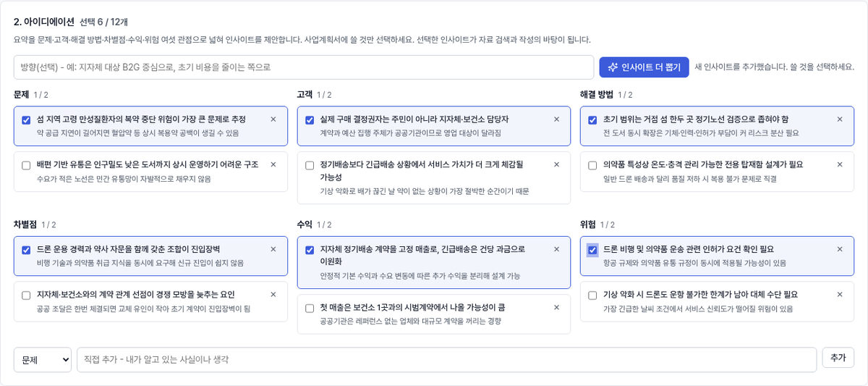This screenshot has height=386, width=868.
Task: Remove '첫 매출은 보건소 1곳과의' card
Action: click(x=556, y=307)
